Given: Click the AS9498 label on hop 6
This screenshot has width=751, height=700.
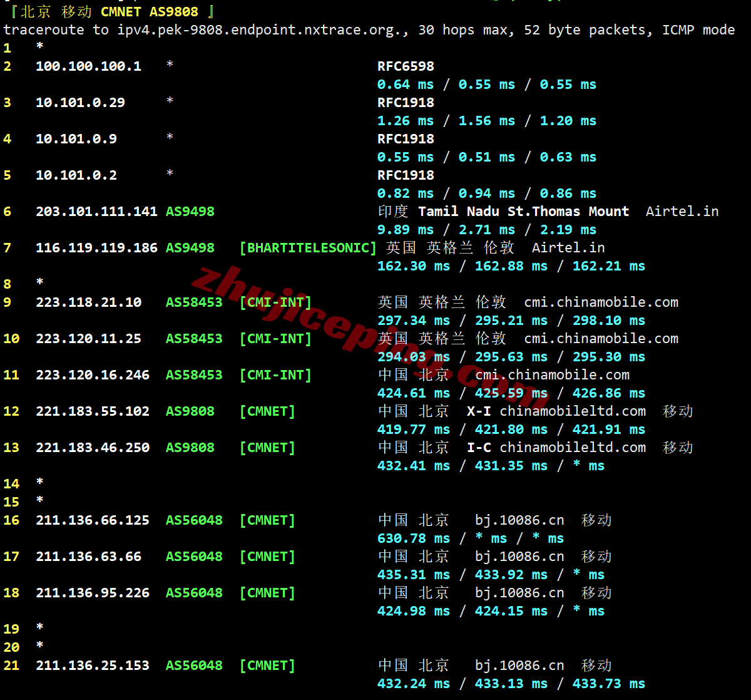Looking at the screenshot, I should (x=190, y=212).
